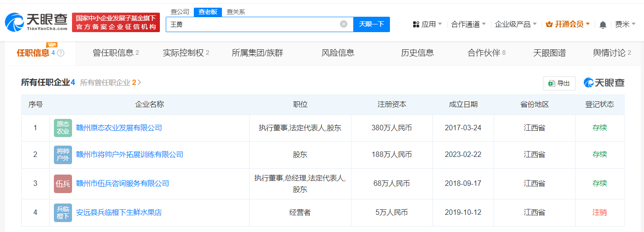644x232 pixels.
Task: Click the question mark beside 任职信息
Action: pyautogui.click(x=61, y=53)
